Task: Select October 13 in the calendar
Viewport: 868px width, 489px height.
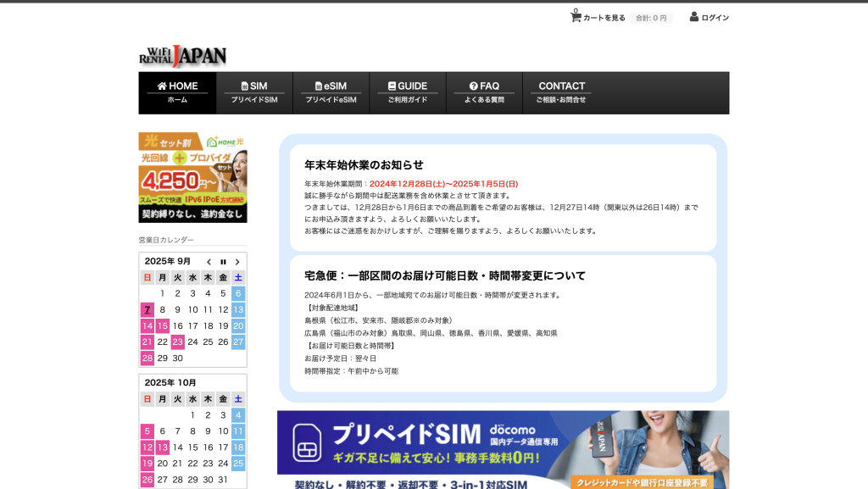Action: tap(163, 447)
